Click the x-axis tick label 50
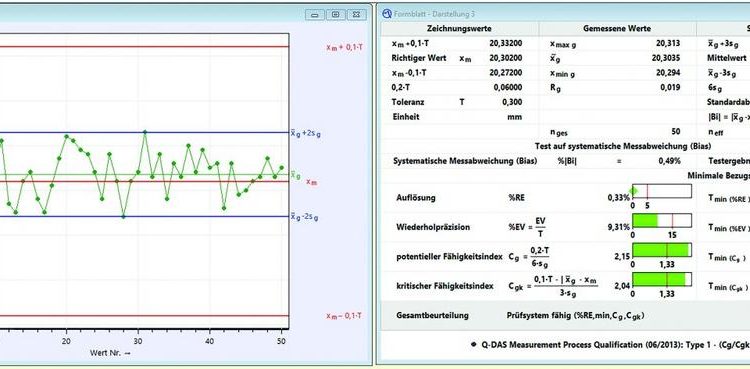The width and height of the screenshot is (750, 369). click(281, 341)
